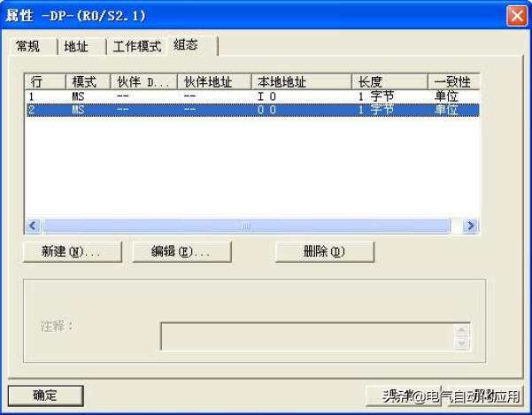Select the 工作模式 tab
The height and width of the screenshot is (415, 532).
[136, 47]
